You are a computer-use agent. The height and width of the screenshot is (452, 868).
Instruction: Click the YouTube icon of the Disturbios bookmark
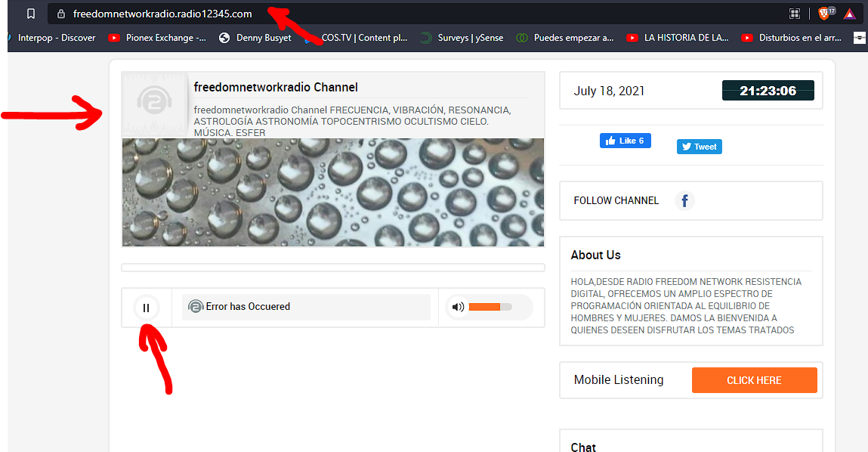pos(747,38)
